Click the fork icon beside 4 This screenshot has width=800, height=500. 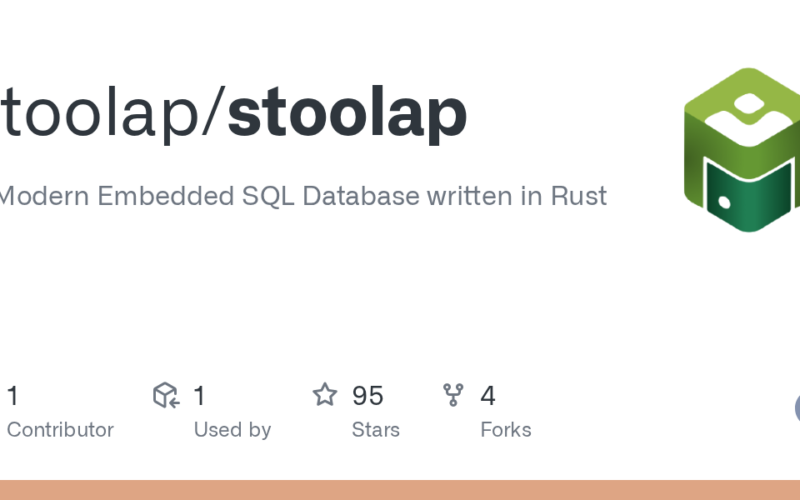point(454,395)
